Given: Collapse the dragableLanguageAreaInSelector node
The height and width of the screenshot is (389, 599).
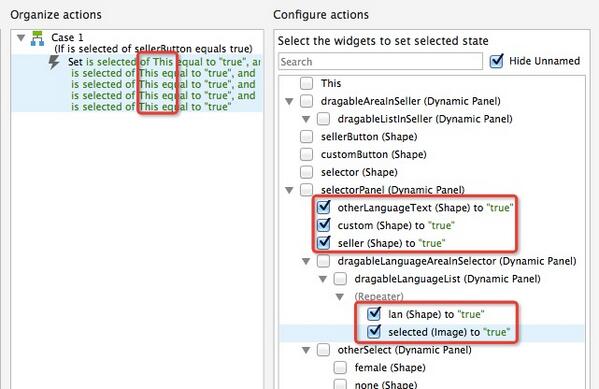Looking at the screenshot, I should click(306, 261).
